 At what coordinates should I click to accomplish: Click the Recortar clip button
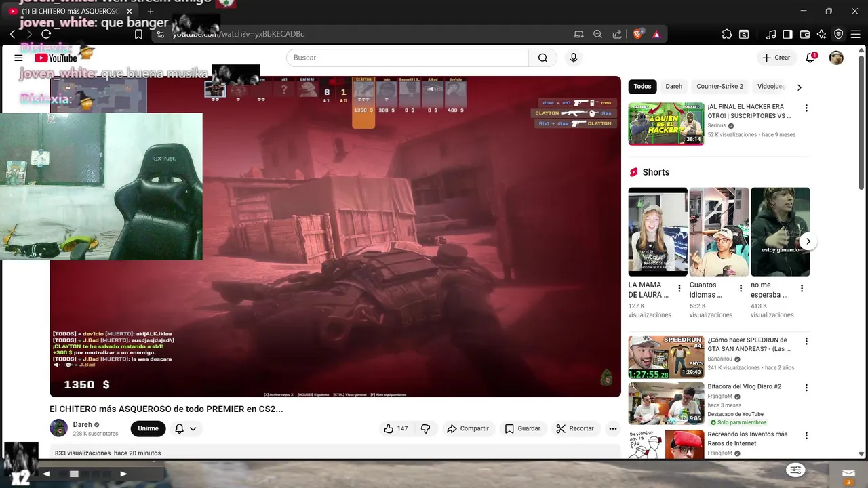[575, 428]
